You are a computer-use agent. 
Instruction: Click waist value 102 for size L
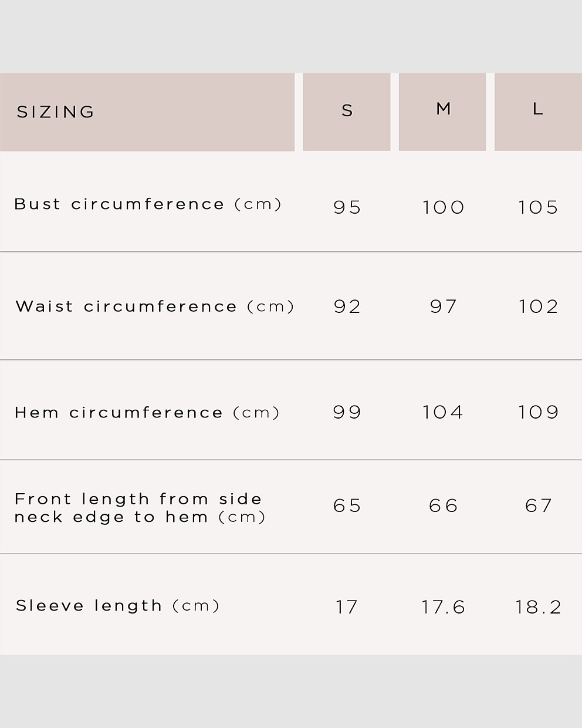(x=538, y=306)
